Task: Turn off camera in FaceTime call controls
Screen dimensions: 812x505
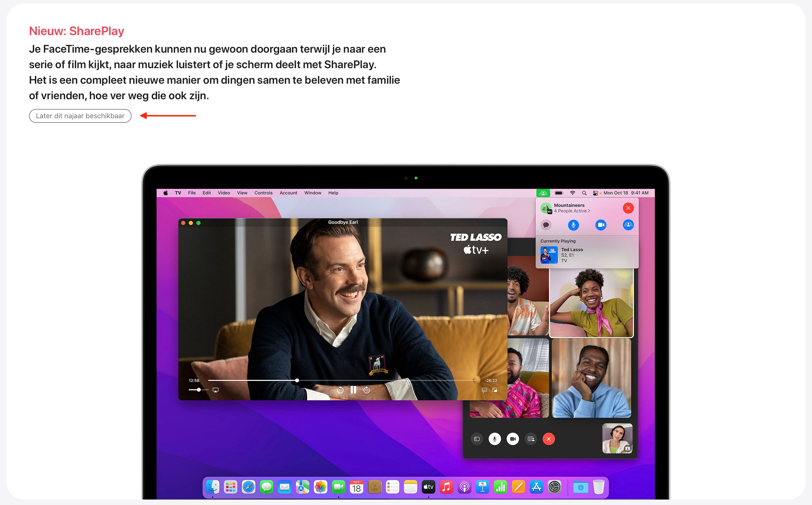Action: click(512, 439)
